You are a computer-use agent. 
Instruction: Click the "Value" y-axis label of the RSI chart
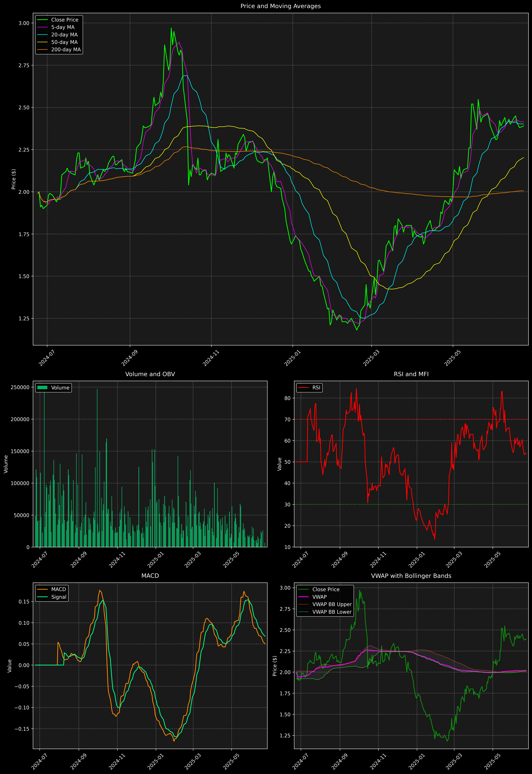[x=280, y=464]
